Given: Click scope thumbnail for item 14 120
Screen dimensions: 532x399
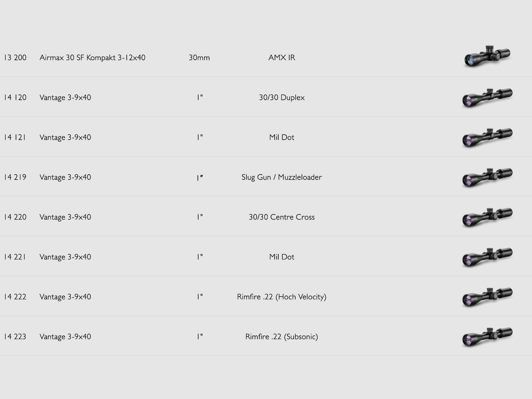Looking at the screenshot, I should [487, 97].
